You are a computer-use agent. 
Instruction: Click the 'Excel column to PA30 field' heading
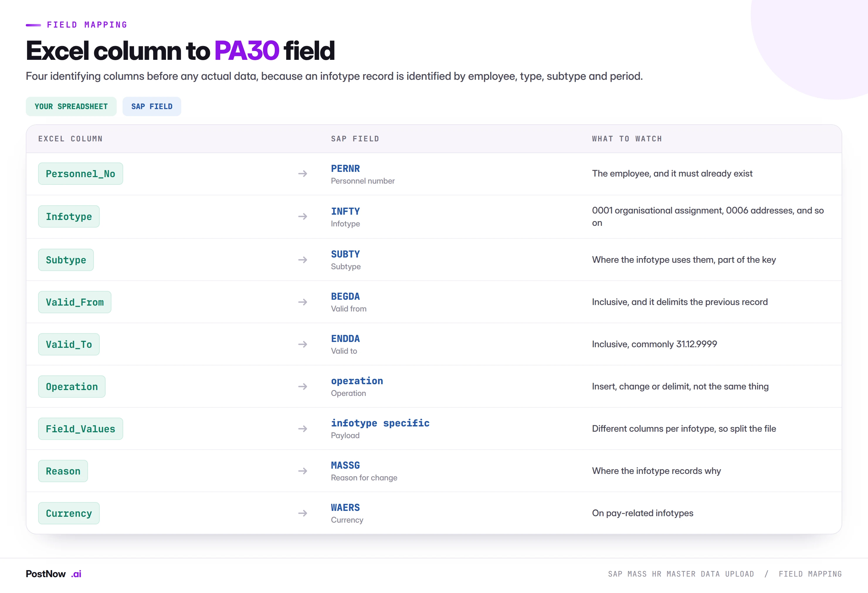(x=180, y=50)
